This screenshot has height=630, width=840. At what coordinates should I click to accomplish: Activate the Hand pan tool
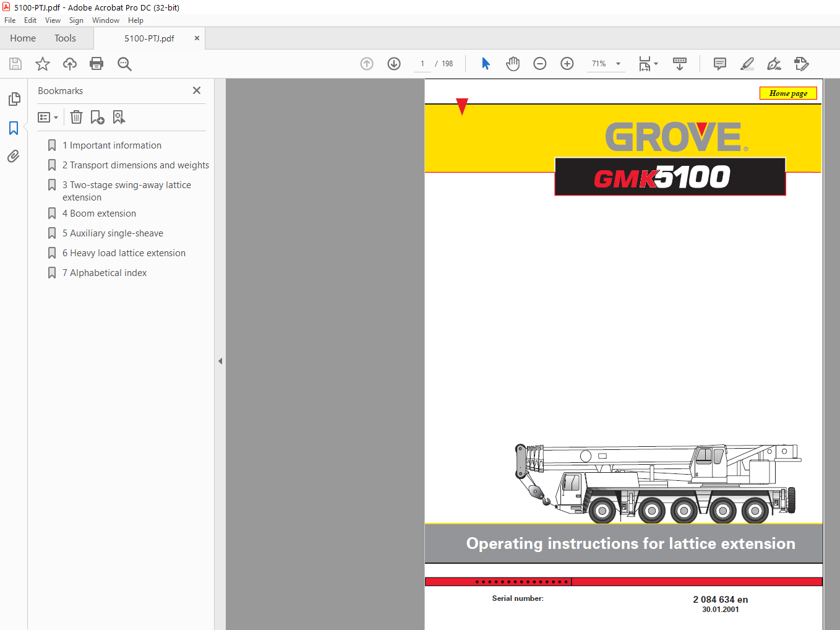(x=513, y=64)
